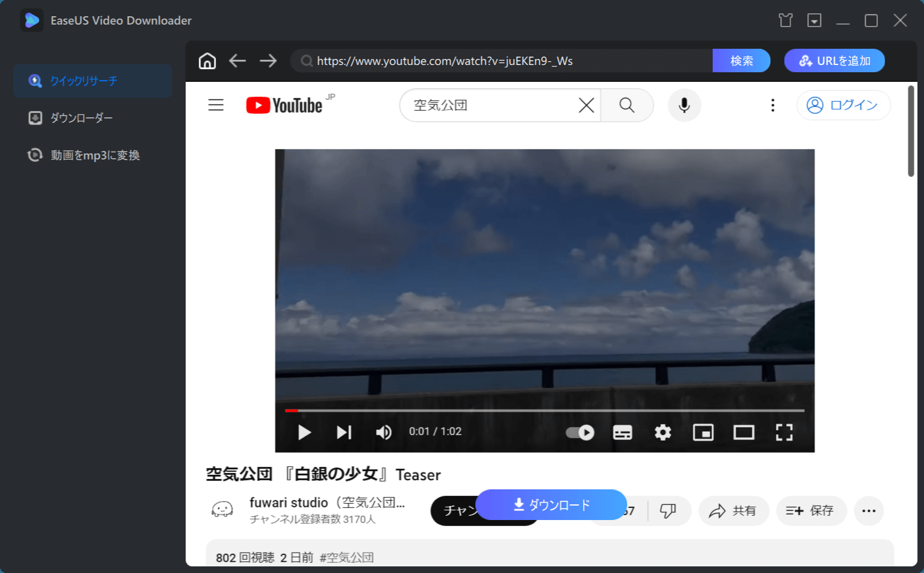
Task: Go forward with the right arrow
Action: pos(268,61)
